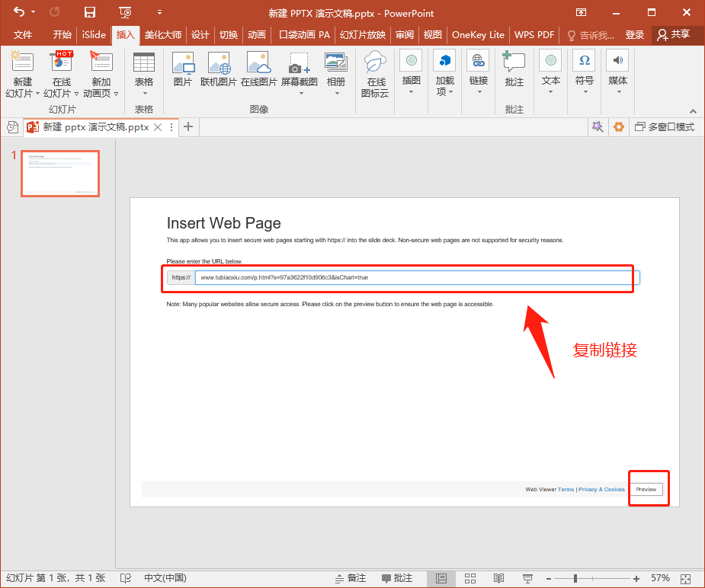The width and height of the screenshot is (705, 588).
Task: Click the Undo arrow in quick access toolbar
Action: coord(19,12)
